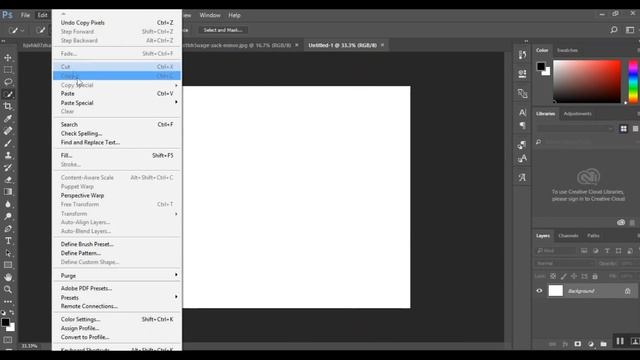Swap foreground and background colors
Screen dimensions: 640x360
[x=12, y=313]
